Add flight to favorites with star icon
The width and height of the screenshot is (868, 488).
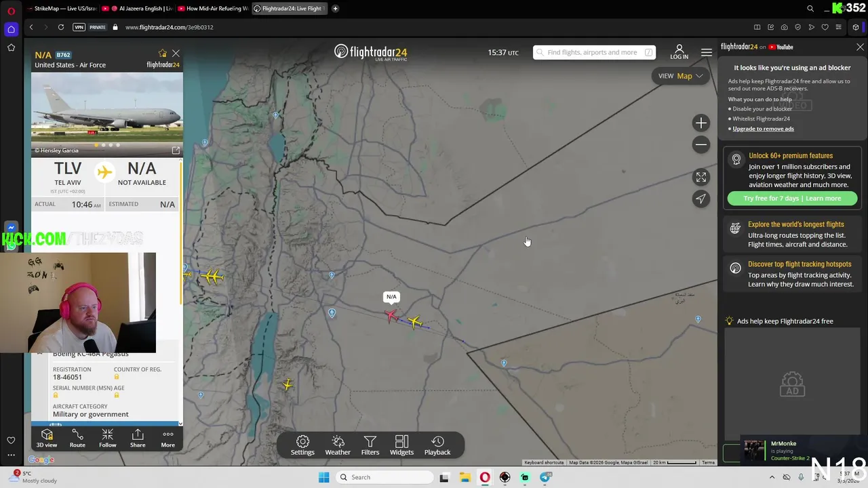pyautogui.click(x=162, y=54)
